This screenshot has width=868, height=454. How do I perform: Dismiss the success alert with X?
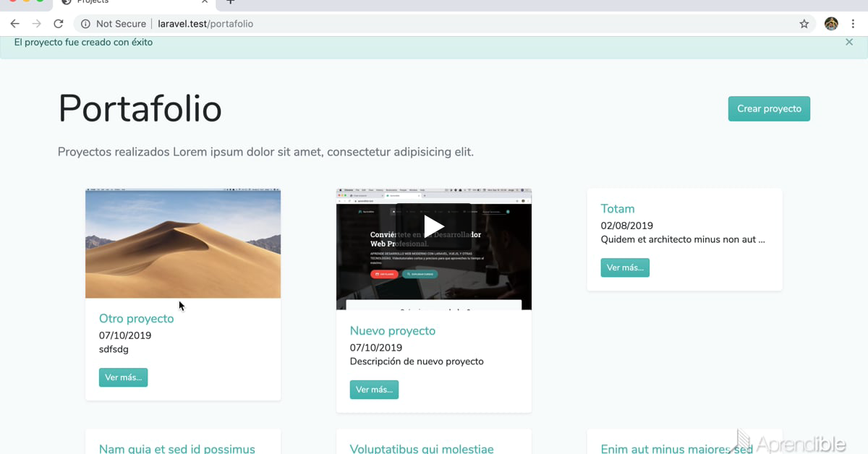(x=849, y=42)
